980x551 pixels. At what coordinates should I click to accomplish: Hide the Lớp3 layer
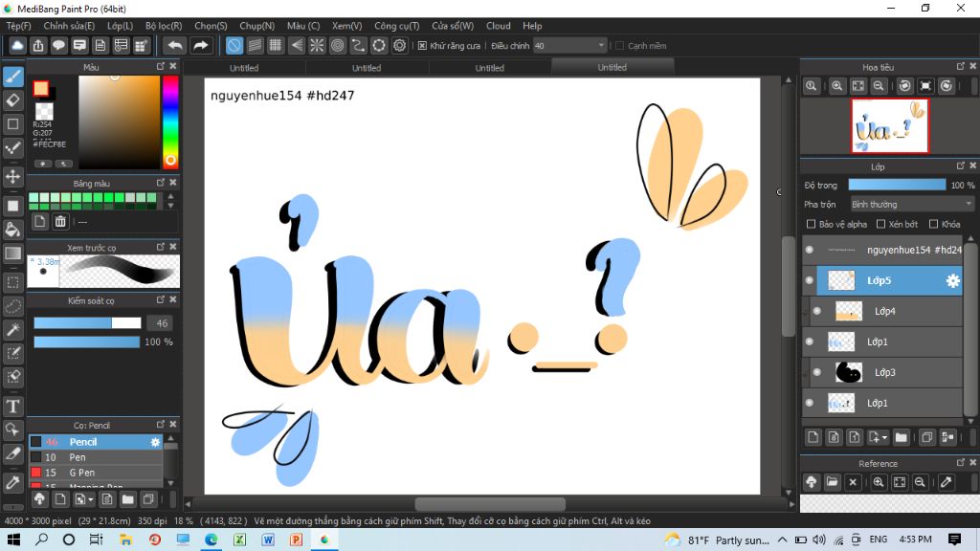[x=817, y=372]
